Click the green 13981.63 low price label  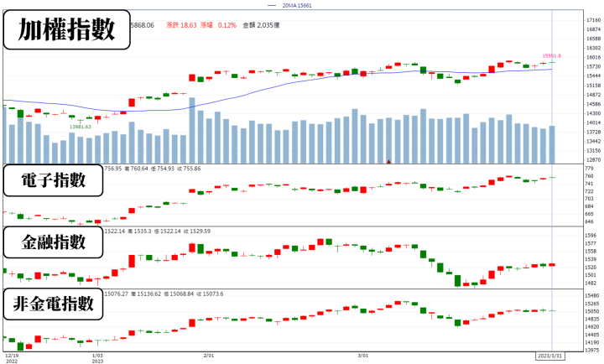click(x=81, y=127)
